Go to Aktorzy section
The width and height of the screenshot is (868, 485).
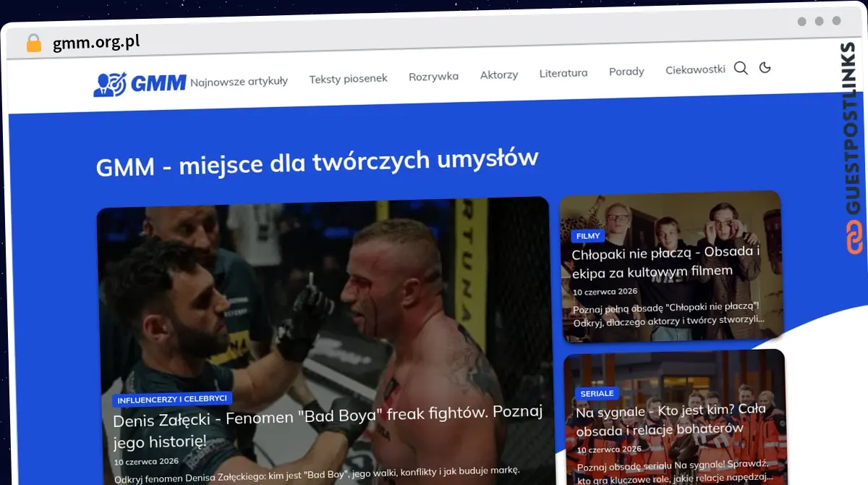click(499, 75)
